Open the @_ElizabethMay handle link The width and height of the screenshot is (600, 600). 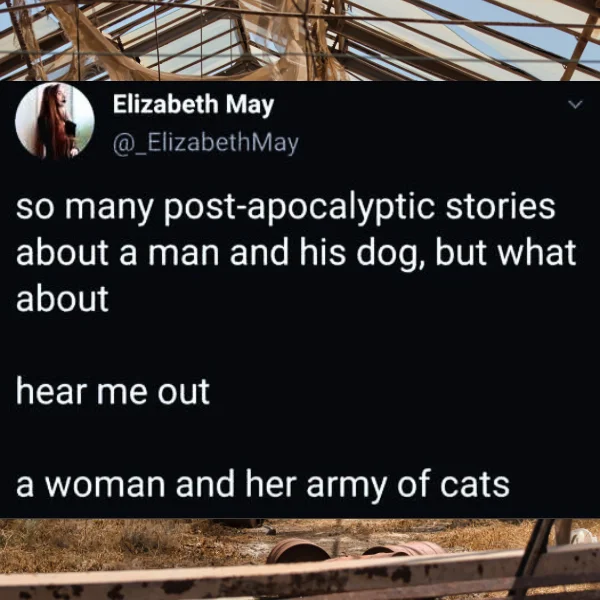[x=205, y=143]
